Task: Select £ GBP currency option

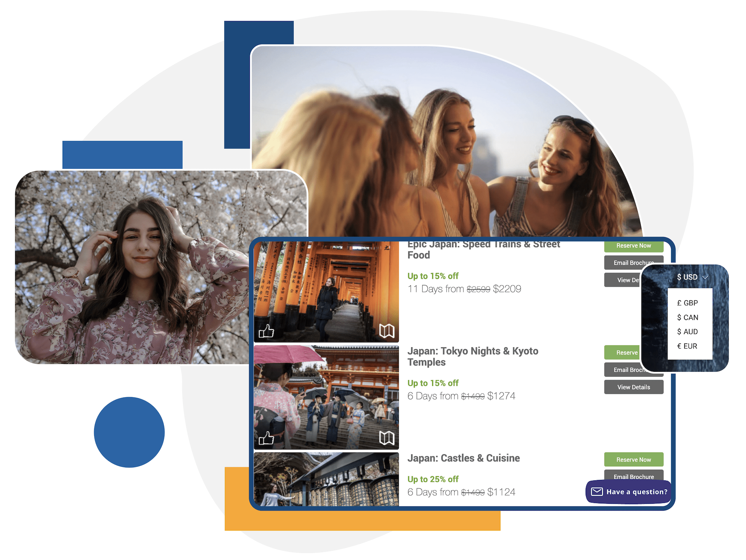Action: coord(687,303)
